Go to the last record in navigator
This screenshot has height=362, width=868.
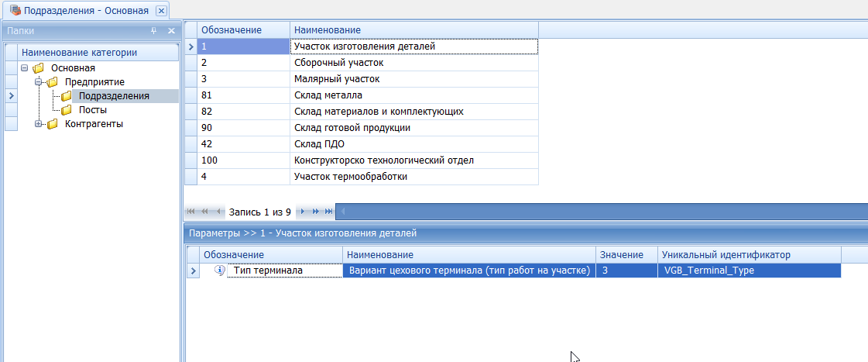point(329,212)
